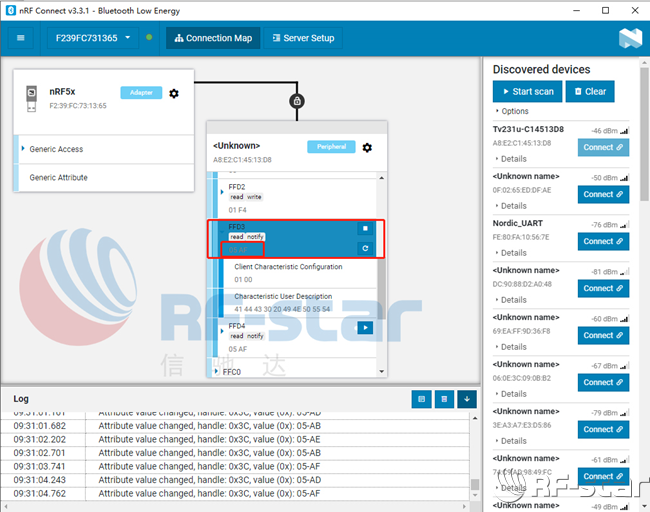Click the Nordic logo in the top-right

629,39
